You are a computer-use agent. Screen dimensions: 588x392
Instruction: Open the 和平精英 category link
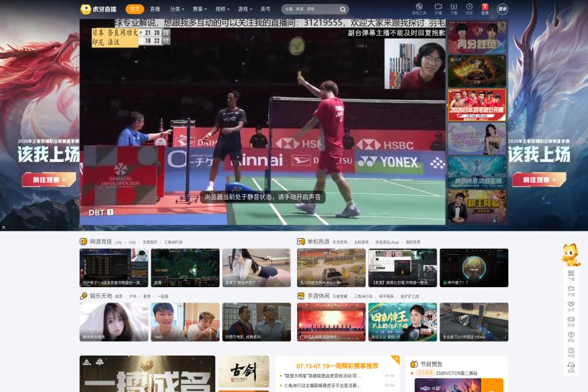pyautogui.click(x=386, y=297)
